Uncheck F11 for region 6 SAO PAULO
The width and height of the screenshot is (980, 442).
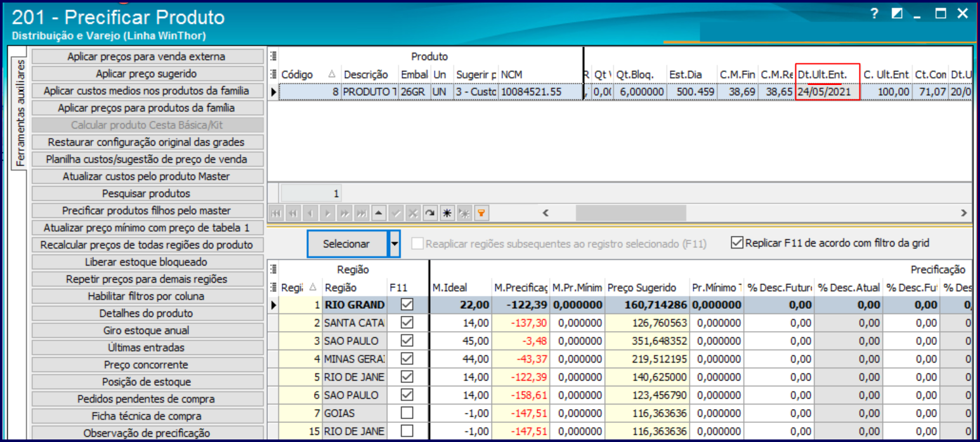pos(407,395)
